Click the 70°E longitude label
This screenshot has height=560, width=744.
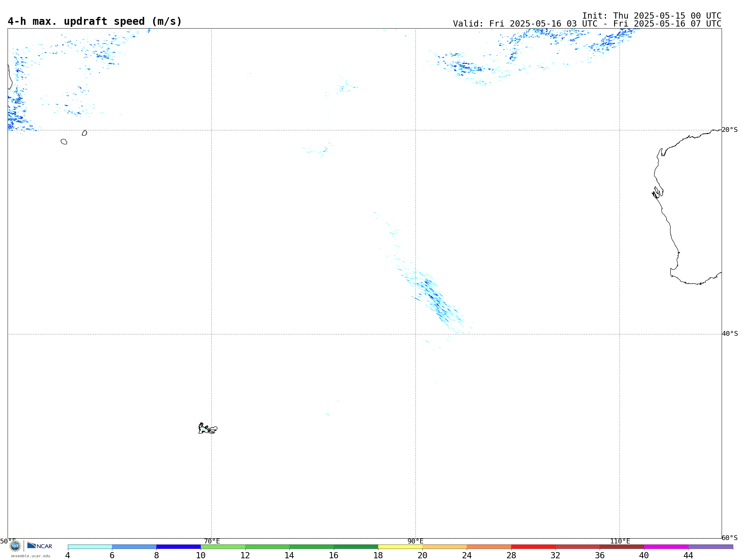tap(212, 541)
